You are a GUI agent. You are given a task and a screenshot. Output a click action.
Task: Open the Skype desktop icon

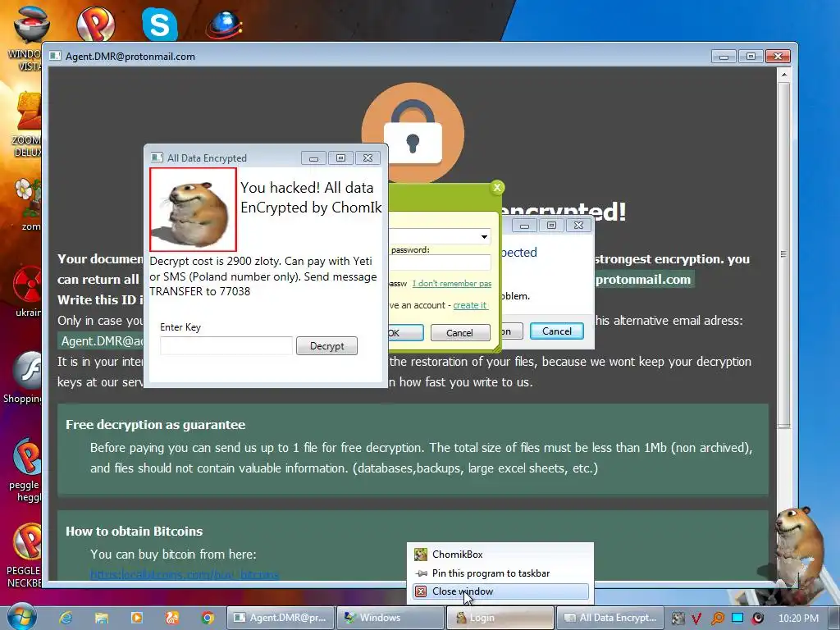(x=160, y=24)
